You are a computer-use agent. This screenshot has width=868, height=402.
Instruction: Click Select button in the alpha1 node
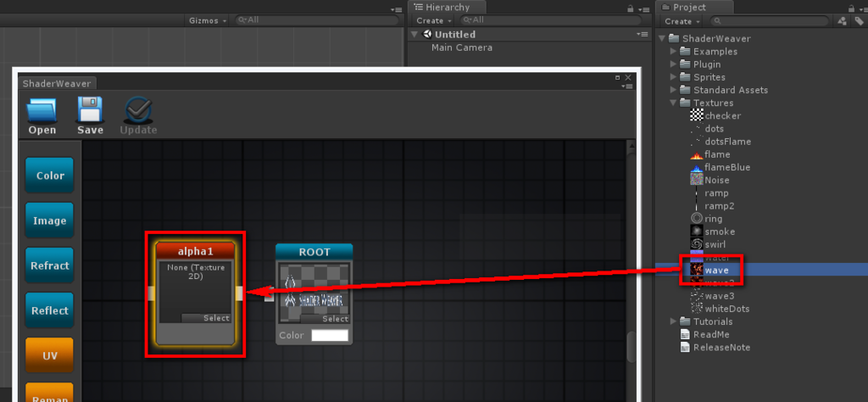[206, 318]
